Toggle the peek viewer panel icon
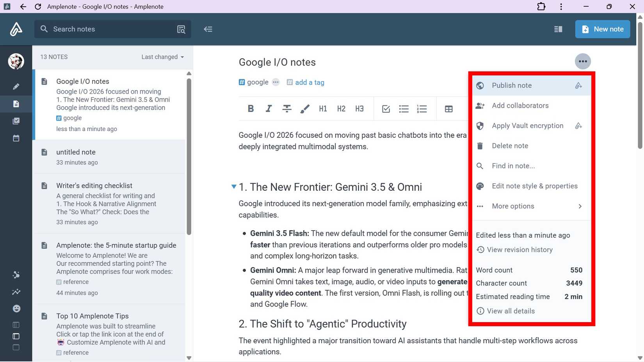Viewport: 644px width, 362px height. pyautogui.click(x=558, y=29)
